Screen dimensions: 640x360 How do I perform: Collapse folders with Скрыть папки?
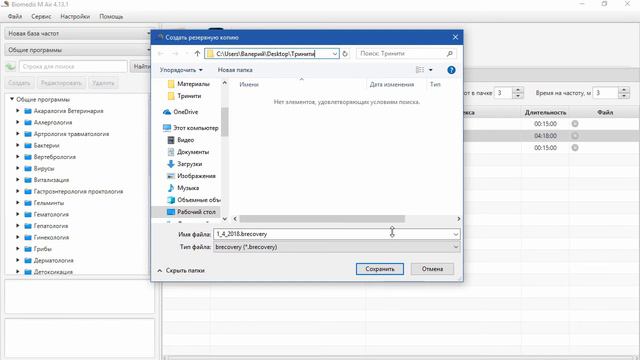coord(181,270)
